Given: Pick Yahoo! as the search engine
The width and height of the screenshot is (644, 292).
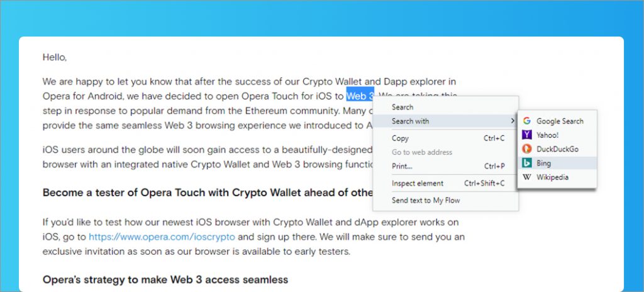Looking at the screenshot, I should click(557, 135).
